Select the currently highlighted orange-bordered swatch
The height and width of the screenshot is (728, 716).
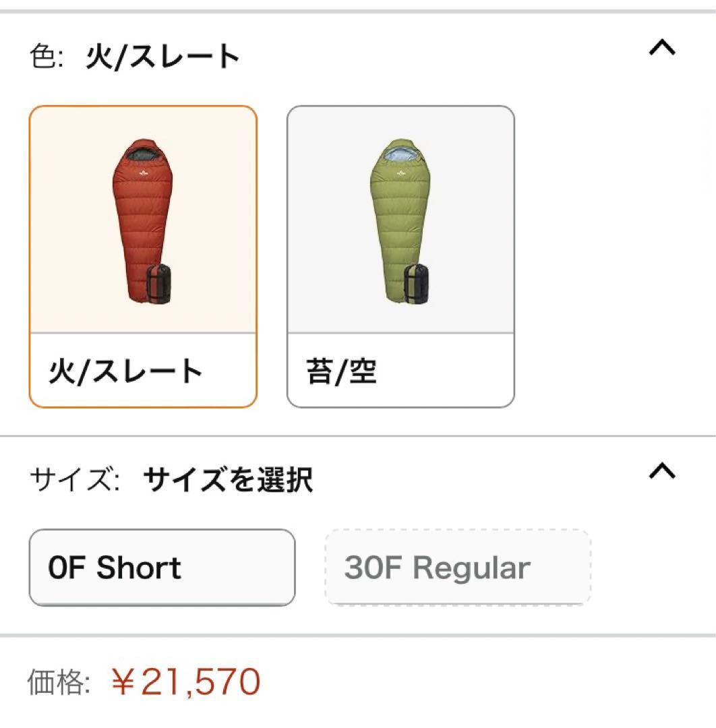(x=144, y=256)
